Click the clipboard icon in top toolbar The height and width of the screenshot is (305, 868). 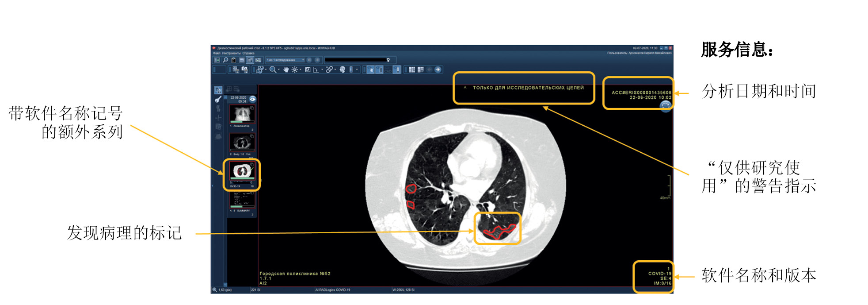point(234,60)
